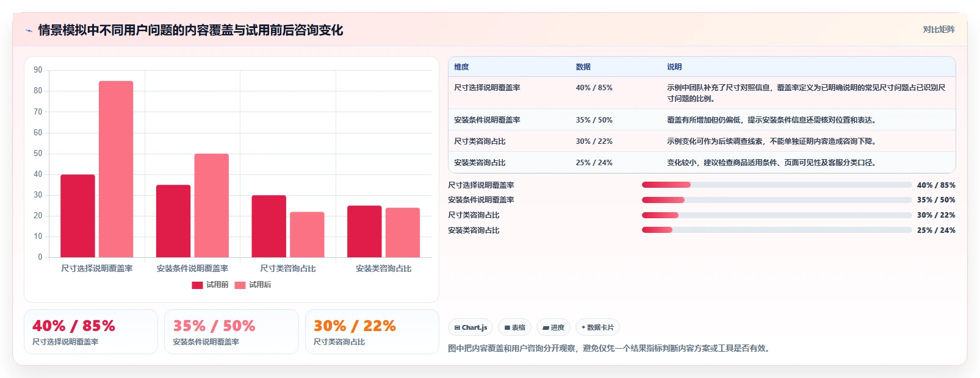Click the 对比矩阵 label in the header
The width and height of the screenshot is (980, 378).
(x=939, y=30)
